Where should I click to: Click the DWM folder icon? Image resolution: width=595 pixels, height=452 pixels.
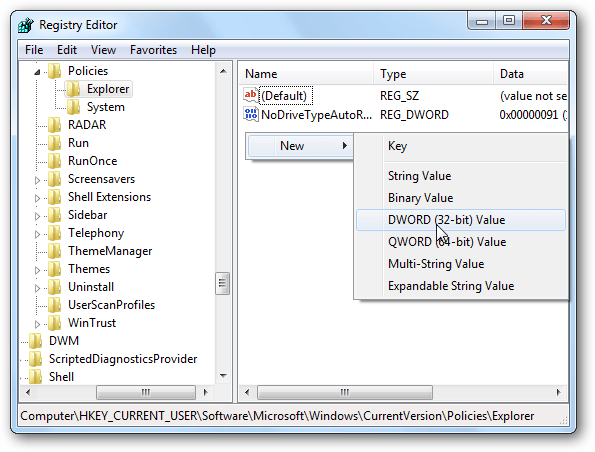35,341
